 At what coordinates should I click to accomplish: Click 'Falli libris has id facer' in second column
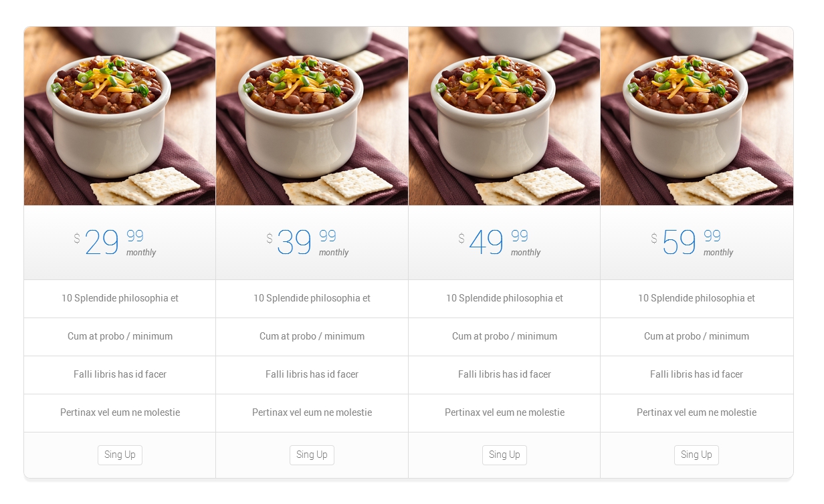(312, 374)
